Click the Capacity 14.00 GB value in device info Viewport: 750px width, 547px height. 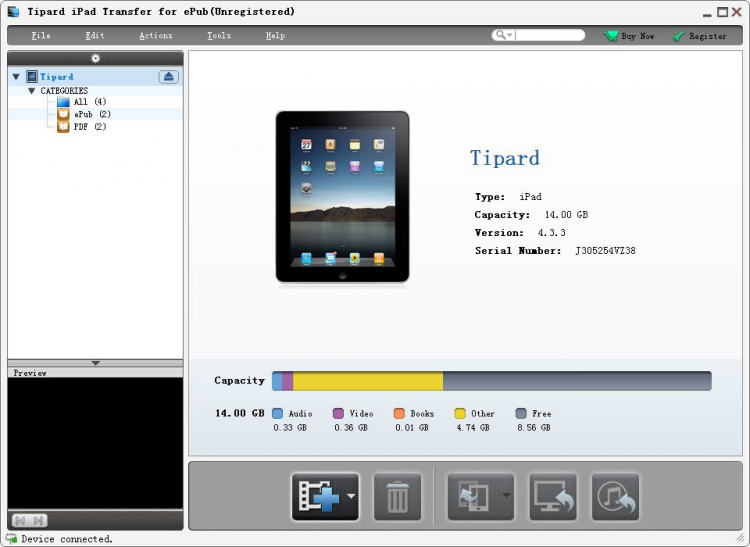[566, 215]
